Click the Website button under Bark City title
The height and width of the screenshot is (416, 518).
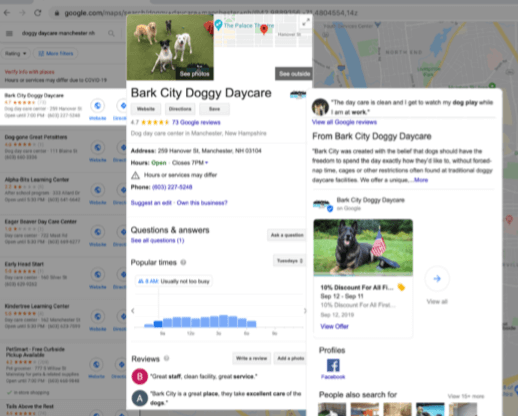click(x=146, y=109)
